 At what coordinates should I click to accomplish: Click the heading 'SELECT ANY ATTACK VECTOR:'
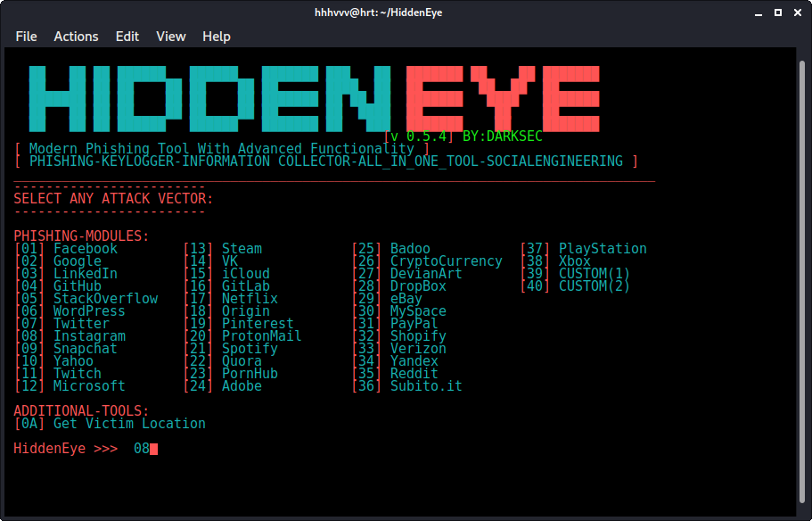click(x=113, y=199)
